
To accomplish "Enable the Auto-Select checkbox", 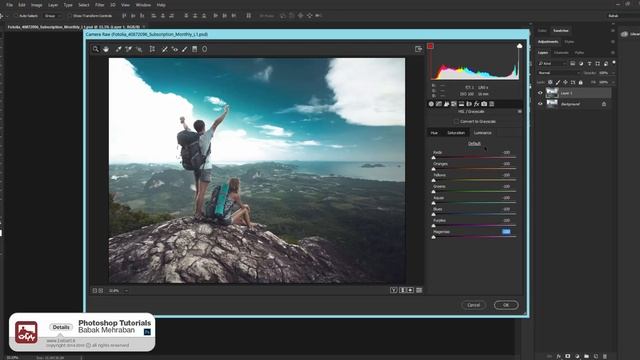I will (16, 16).
